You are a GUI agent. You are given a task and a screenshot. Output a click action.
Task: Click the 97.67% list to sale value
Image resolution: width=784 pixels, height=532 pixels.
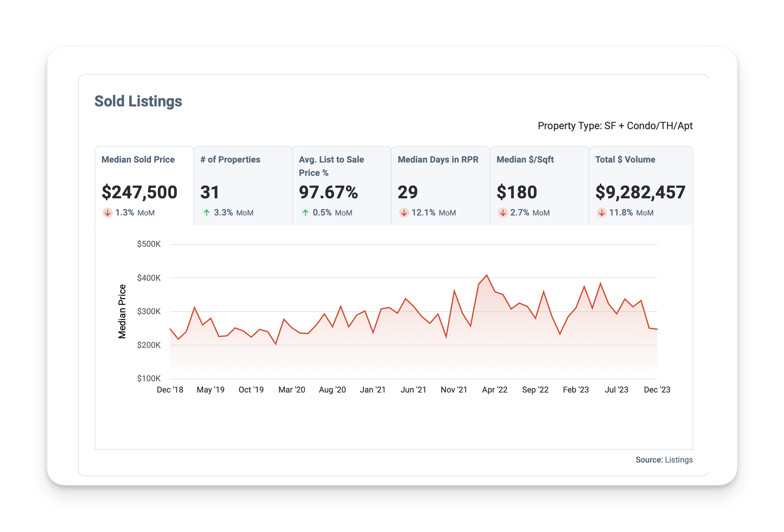coord(328,192)
